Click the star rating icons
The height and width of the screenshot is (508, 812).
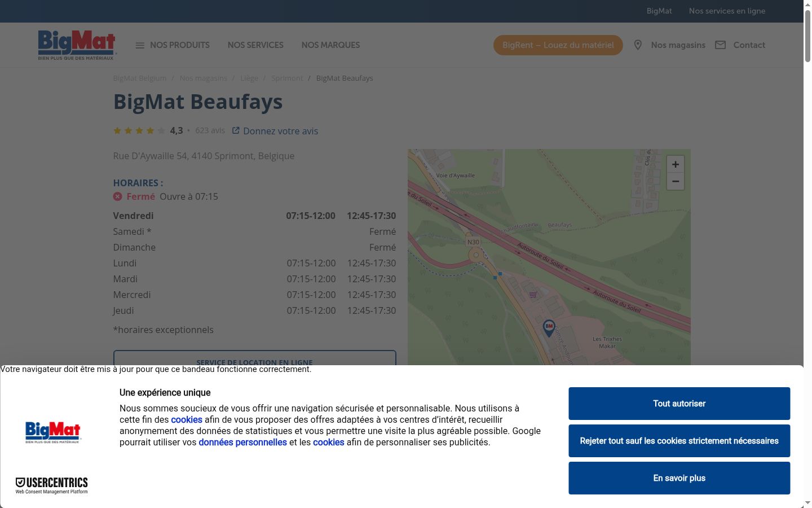(139, 130)
